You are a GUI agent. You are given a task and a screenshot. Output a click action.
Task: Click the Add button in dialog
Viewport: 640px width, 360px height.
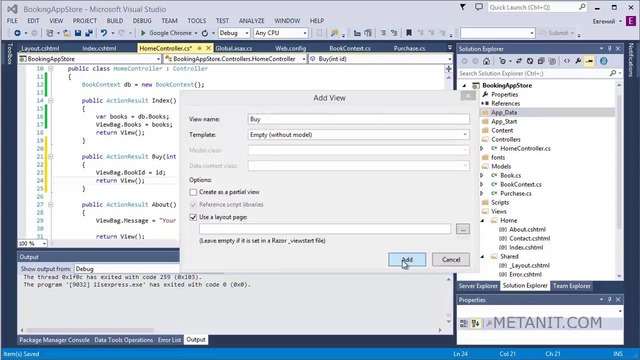(407, 260)
